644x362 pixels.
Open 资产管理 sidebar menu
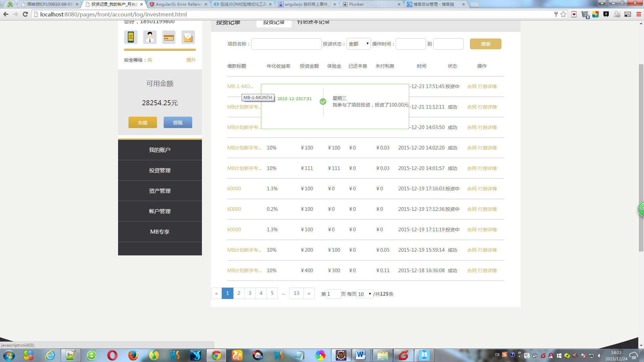[x=160, y=191]
